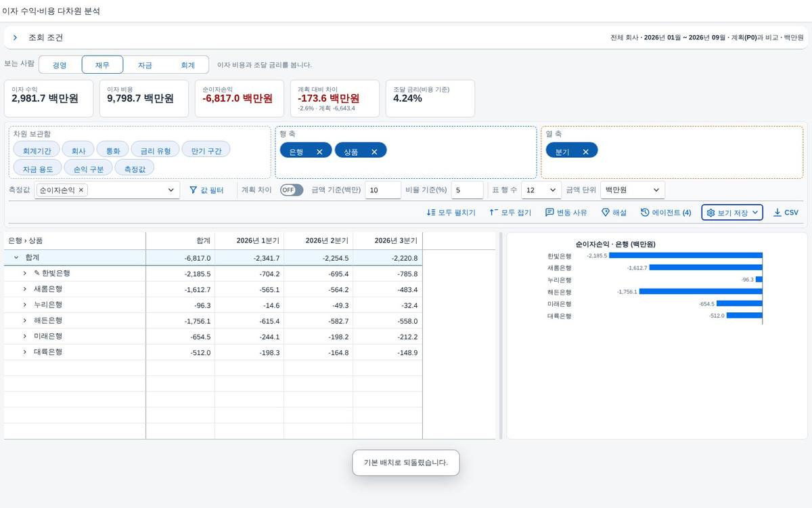Select the 자금 용도 dimension chip
Image resolution: width=812 pixels, height=508 pixels.
click(x=37, y=167)
